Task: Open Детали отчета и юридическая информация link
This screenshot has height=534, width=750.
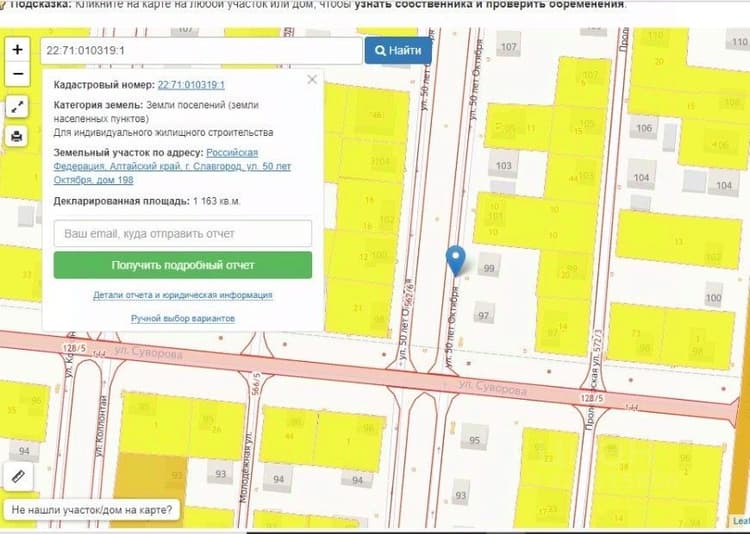Action: point(183,295)
